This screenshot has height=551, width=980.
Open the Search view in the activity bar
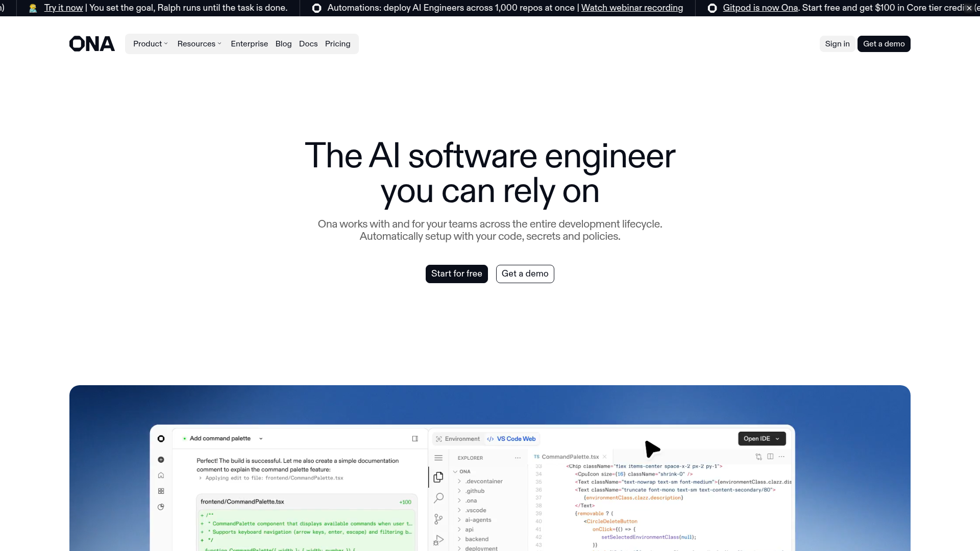point(438,497)
